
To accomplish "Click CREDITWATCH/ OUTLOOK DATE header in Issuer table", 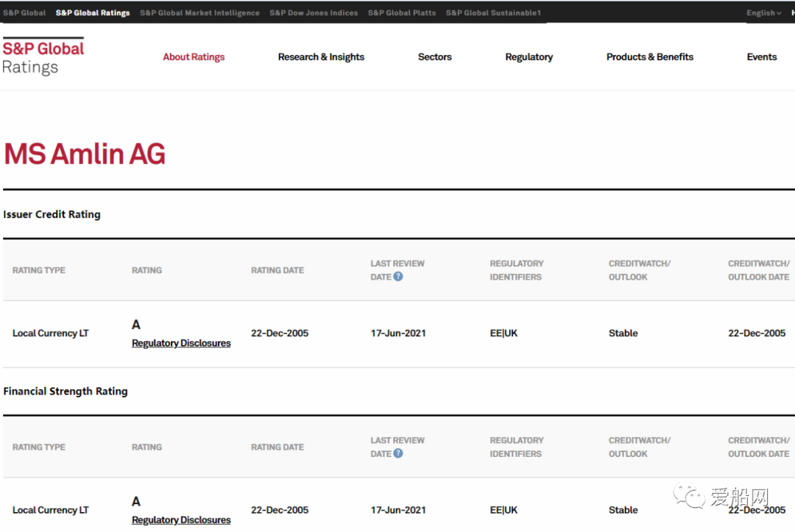I will pyautogui.click(x=758, y=270).
